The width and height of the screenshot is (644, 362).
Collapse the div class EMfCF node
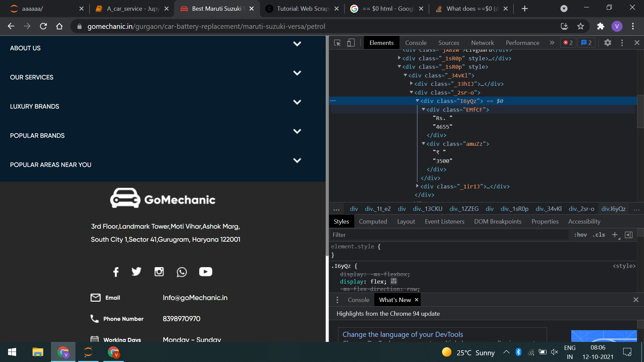423,109
